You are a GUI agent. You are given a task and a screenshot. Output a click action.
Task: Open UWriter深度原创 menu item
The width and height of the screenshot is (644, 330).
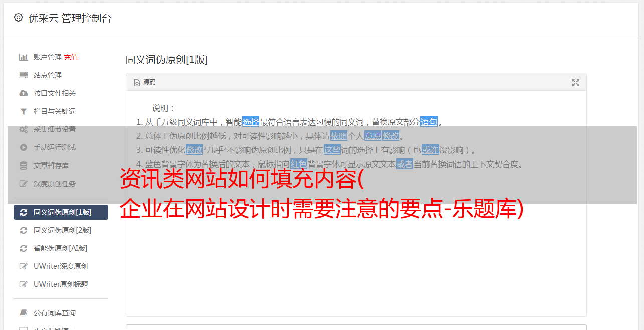pyautogui.click(x=61, y=266)
